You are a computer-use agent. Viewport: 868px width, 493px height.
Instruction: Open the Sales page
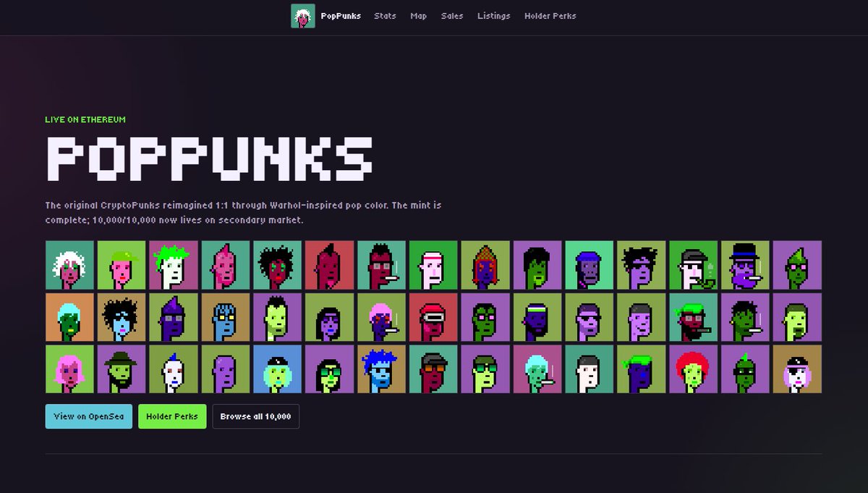(452, 16)
